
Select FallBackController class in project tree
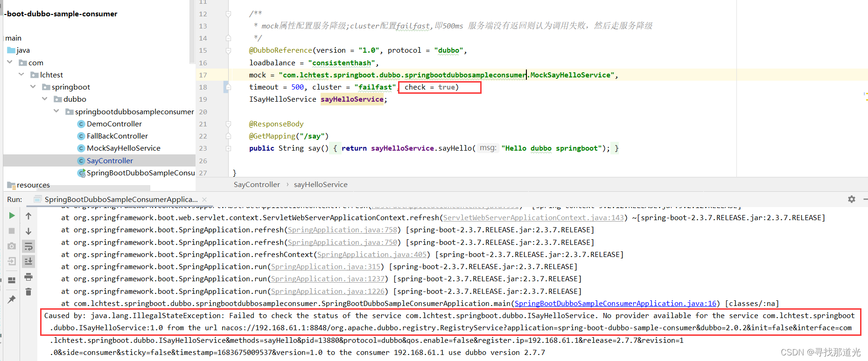(117, 136)
